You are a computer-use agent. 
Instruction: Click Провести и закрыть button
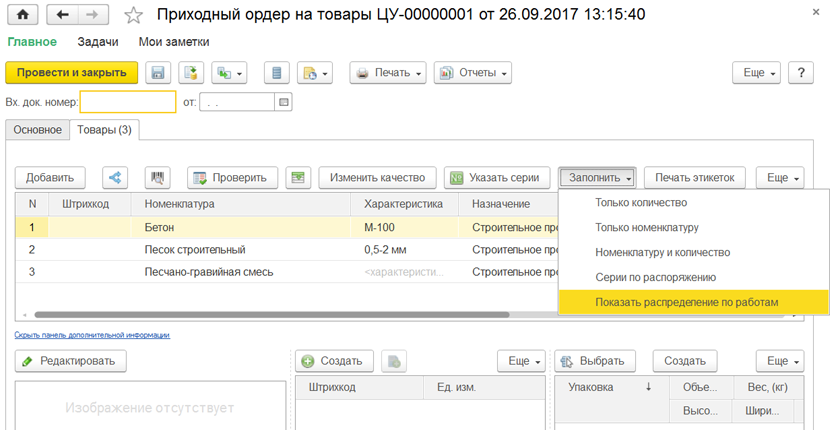tap(71, 73)
